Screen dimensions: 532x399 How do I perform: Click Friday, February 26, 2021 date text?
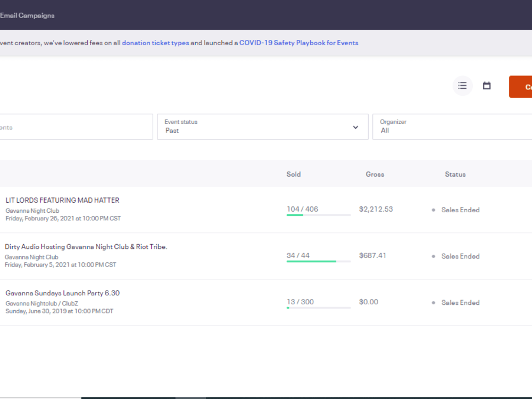63,219
